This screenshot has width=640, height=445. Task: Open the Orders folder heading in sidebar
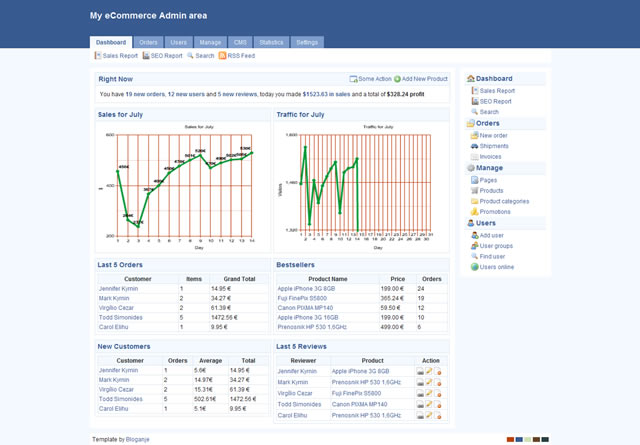tap(483, 123)
